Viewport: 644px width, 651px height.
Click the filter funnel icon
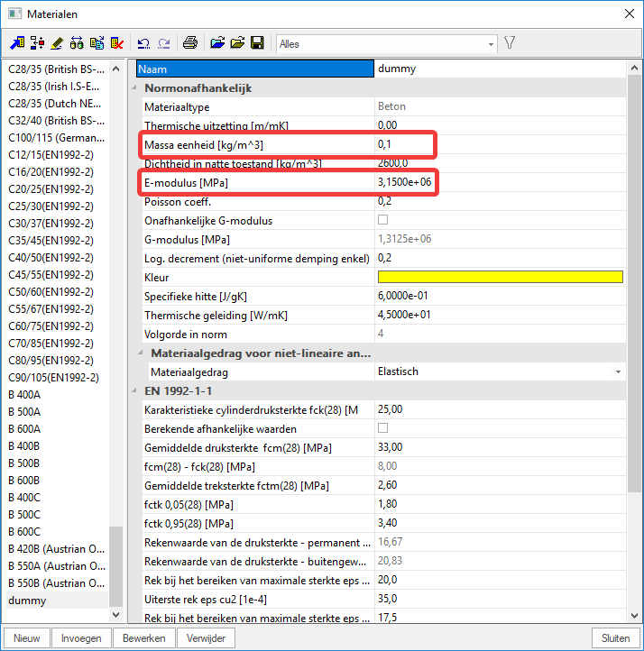(510, 43)
